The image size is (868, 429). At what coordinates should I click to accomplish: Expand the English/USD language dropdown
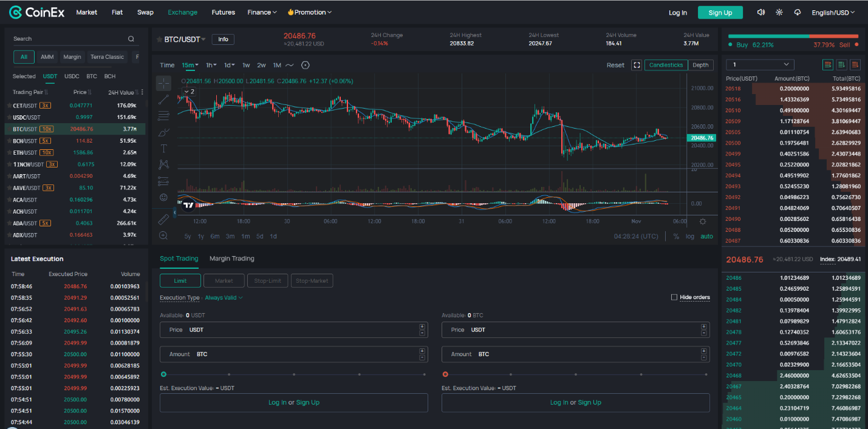click(x=833, y=13)
